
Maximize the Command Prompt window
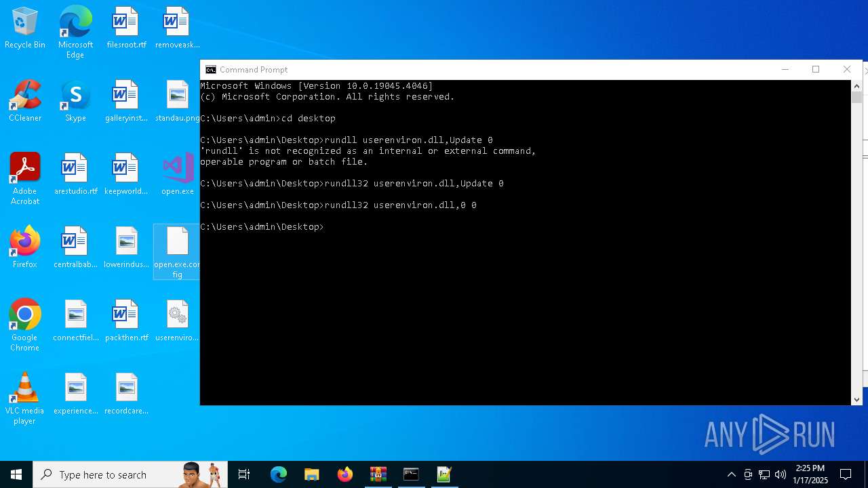[816, 70]
